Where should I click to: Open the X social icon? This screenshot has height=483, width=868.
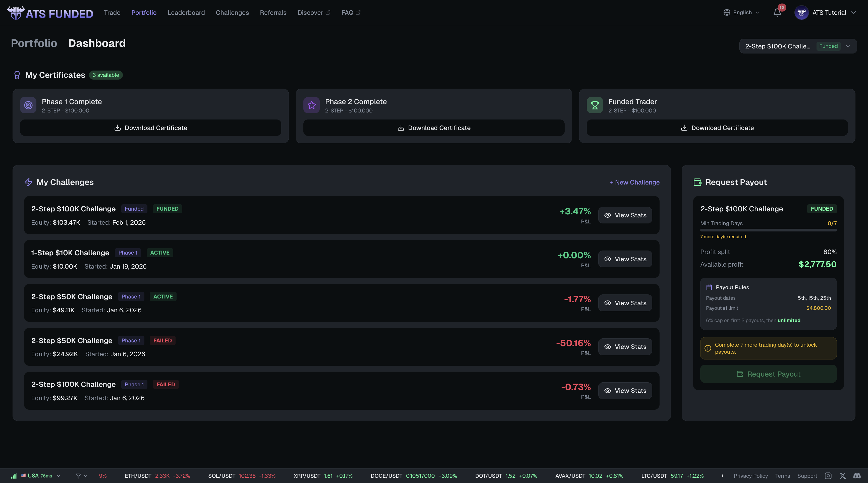[842, 475]
